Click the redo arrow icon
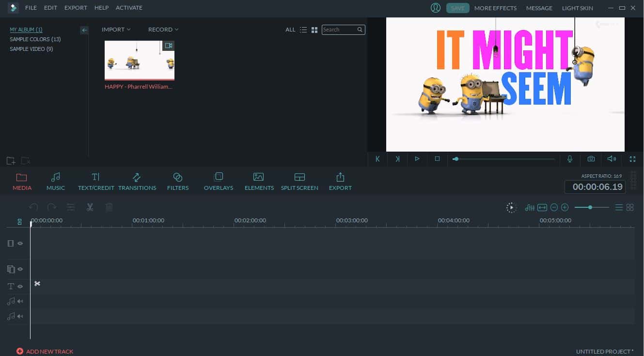644x356 pixels. 51,207
